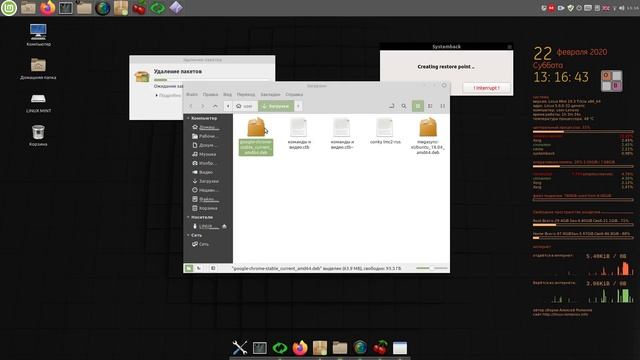The width and height of the screenshot is (640, 360).
Task: Click the settings tools icon in the bottom dock
Action: tap(240, 348)
